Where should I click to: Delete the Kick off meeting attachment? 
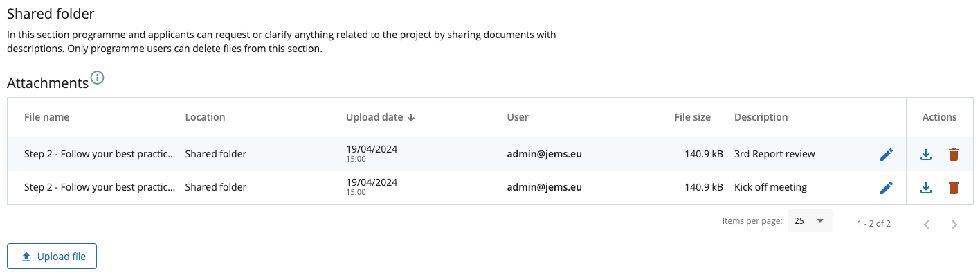[x=954, y=188]
